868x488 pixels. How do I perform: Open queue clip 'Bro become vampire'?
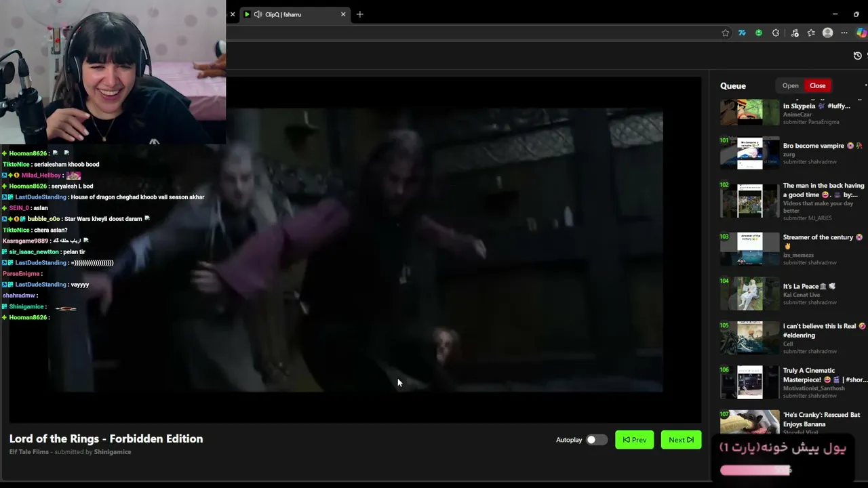click(x=822, y=146)
